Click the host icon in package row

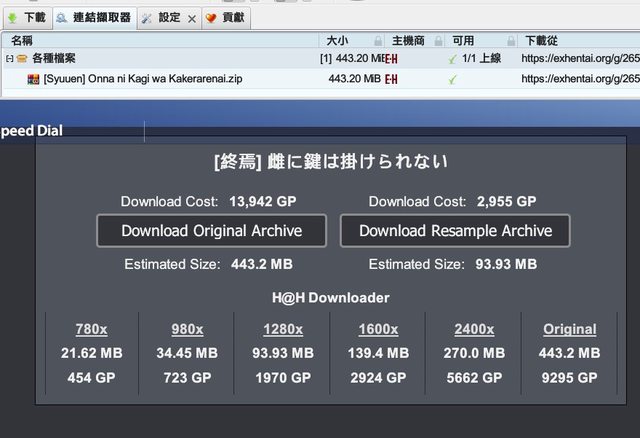pyautogui.click(x=391, y=60)
